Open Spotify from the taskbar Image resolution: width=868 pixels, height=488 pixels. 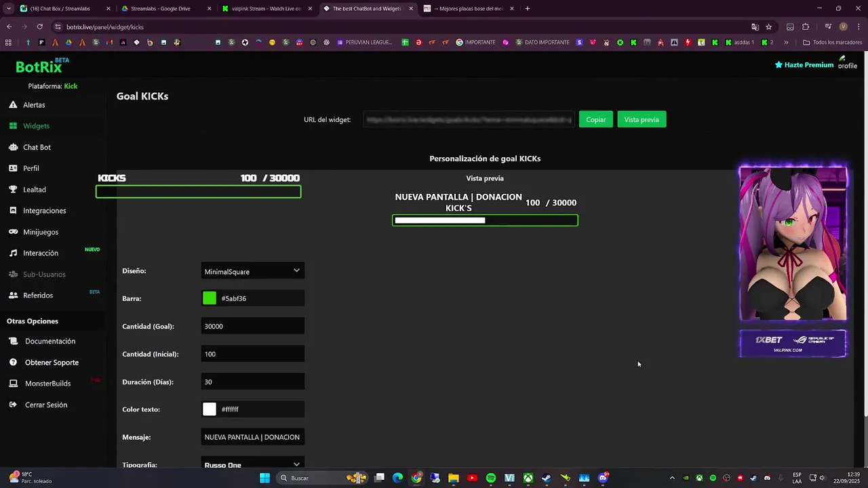click(x=491, y=478)
